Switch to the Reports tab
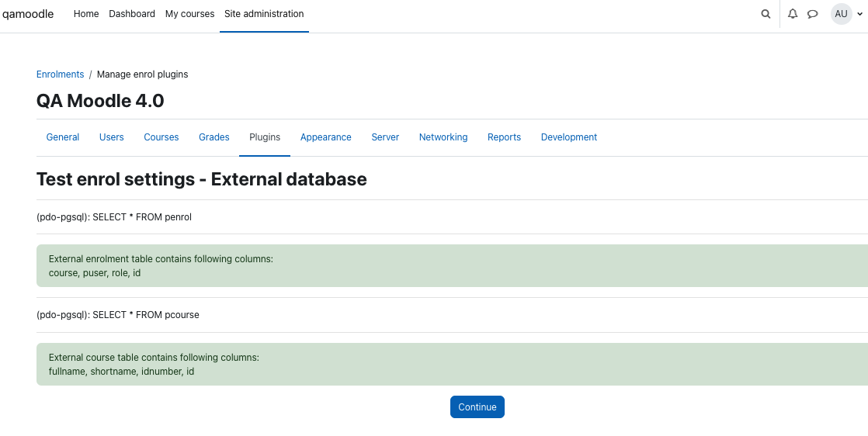The height and width of the screenshot is (436, 868). tap(505, 137)
